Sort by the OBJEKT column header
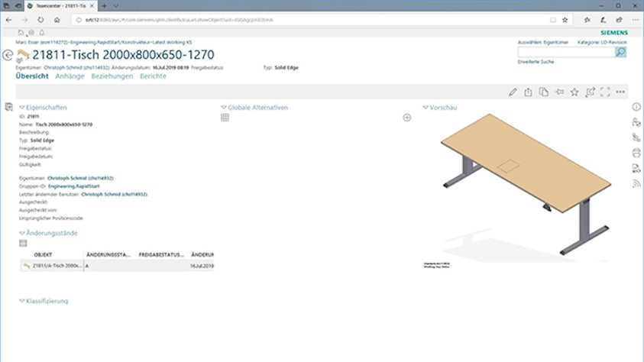The image size is (644, 362). (43, 255)
